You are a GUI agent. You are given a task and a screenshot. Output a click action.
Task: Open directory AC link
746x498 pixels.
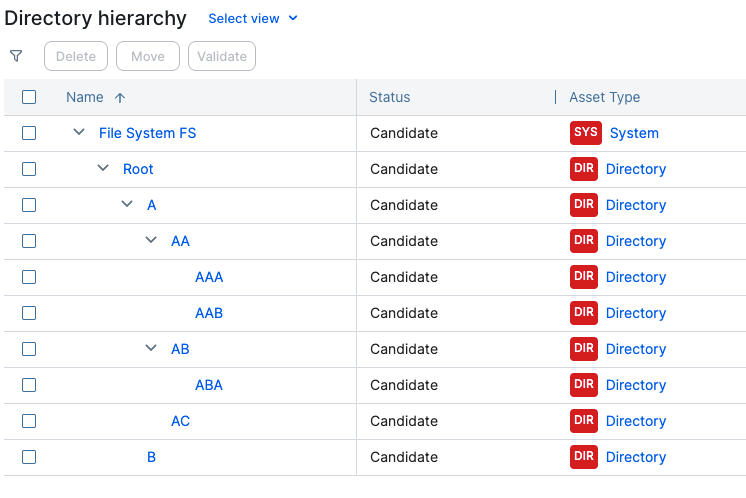click(180, 421)
